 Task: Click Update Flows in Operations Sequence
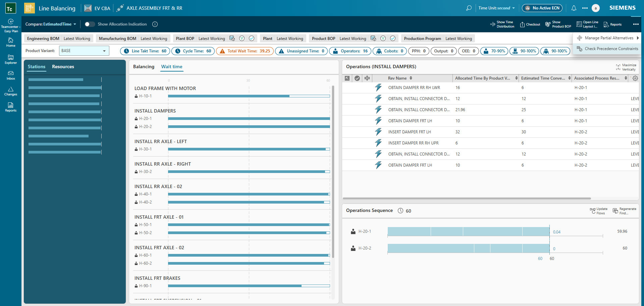tap(598, 210)
